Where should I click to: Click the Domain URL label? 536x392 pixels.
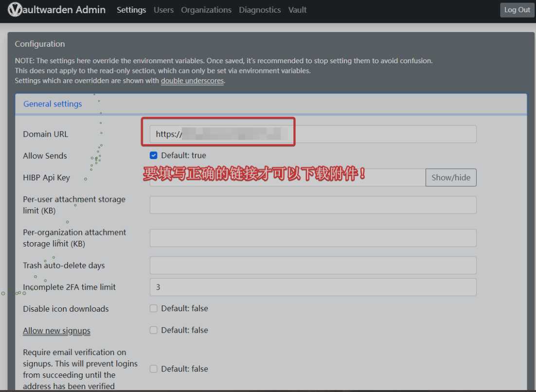[x=45, y=134]
